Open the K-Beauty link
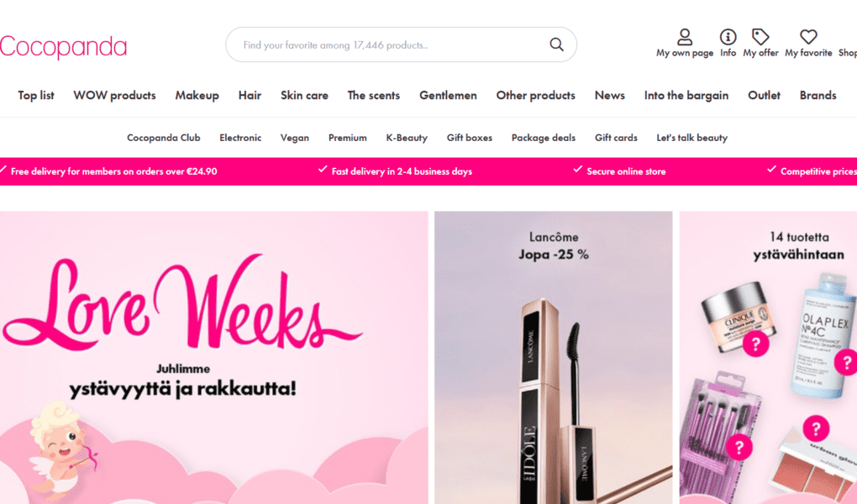 [407, 138]
